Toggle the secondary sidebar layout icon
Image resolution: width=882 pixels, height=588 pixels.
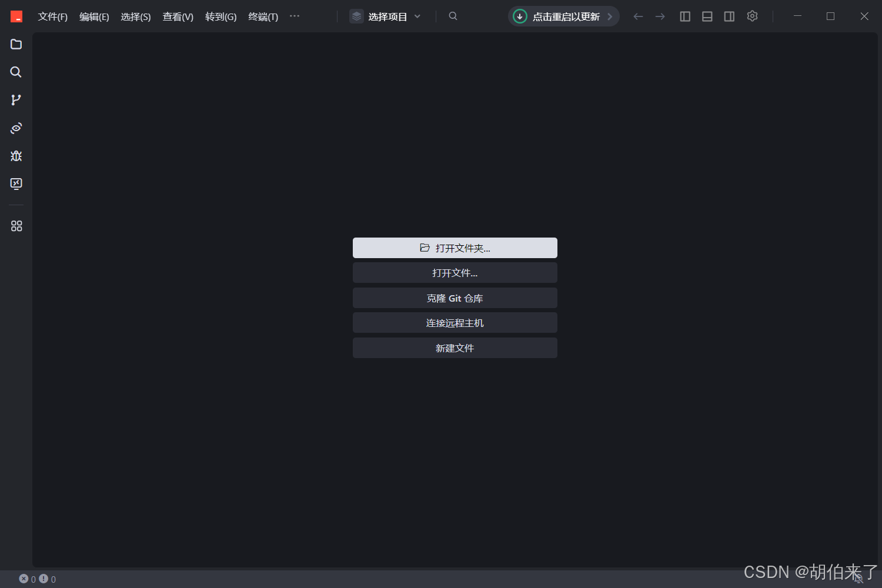tap(729, 16)
